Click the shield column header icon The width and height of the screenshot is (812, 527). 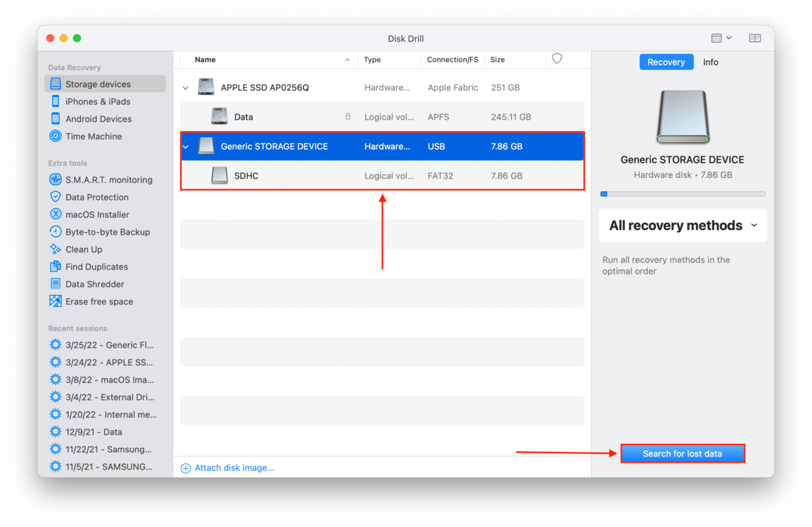(557, 59)
